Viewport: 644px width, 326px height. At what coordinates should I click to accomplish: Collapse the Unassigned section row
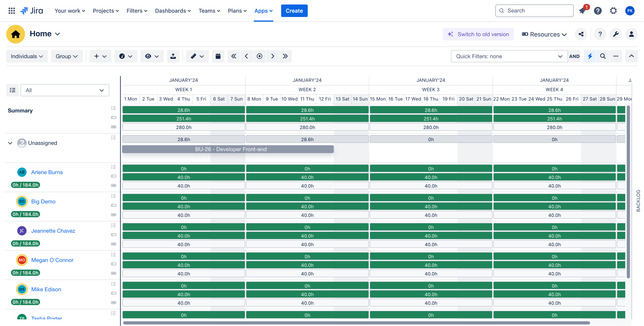coord(10,143)
